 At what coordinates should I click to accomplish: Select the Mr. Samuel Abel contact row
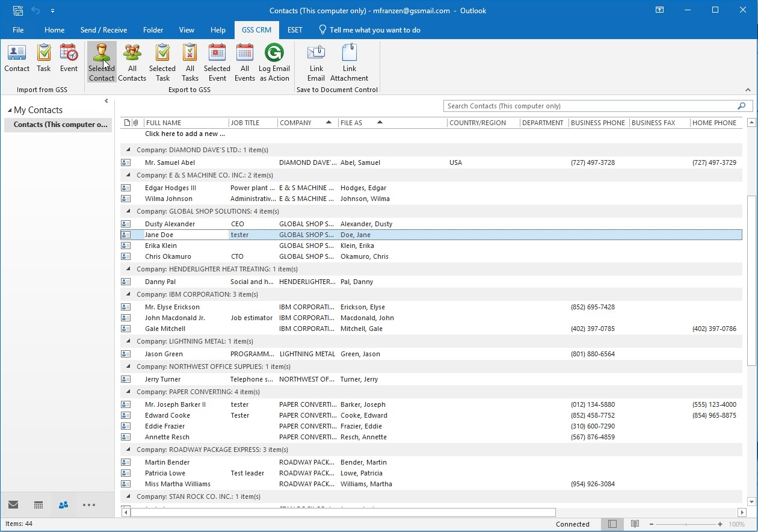[x=431, y=162]
